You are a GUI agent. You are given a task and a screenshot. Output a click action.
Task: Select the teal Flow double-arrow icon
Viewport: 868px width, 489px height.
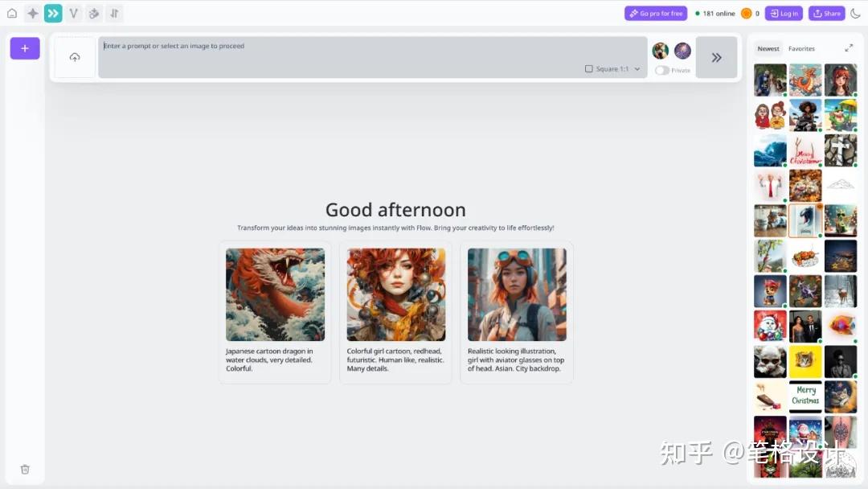53,14
